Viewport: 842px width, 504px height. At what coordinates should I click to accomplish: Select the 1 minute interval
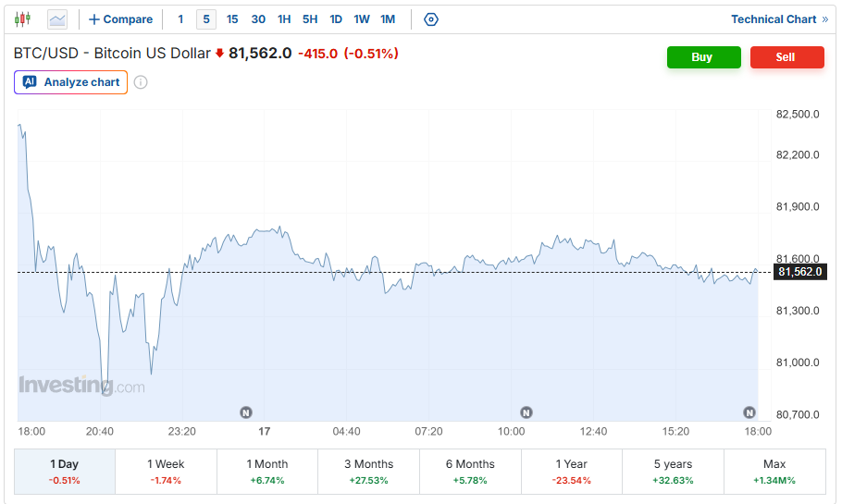pos(180,19)
